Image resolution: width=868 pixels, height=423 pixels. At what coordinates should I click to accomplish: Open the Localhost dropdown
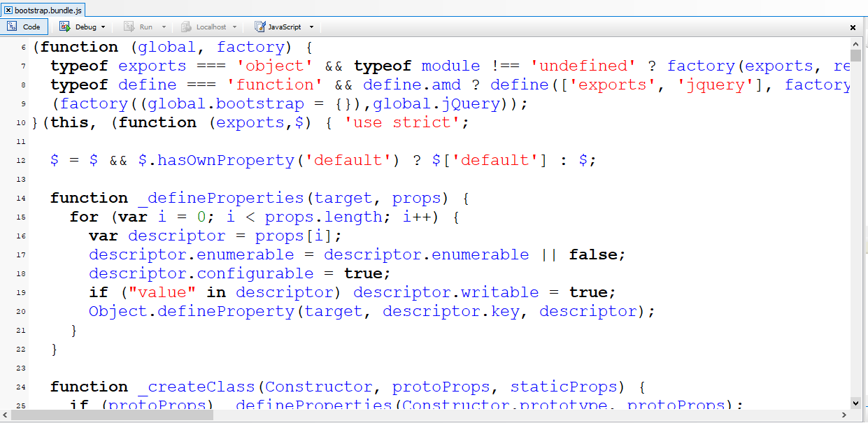click(234, 27)
